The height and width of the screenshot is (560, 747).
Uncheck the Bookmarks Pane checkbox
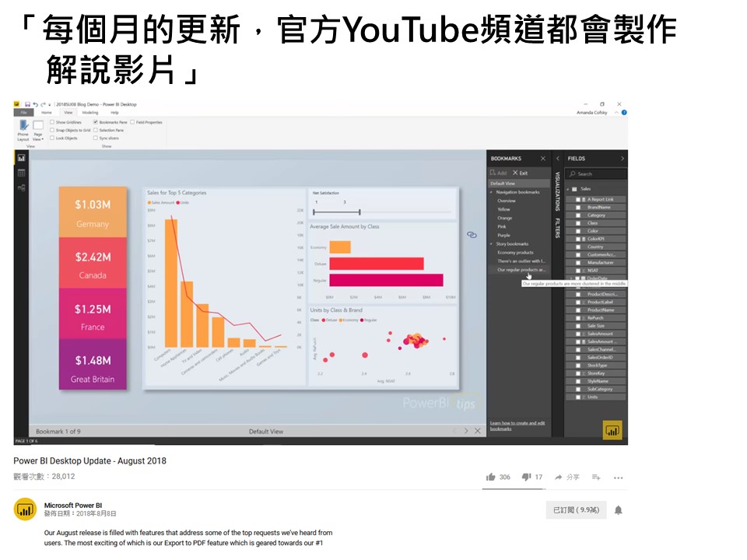click(96, 122)
